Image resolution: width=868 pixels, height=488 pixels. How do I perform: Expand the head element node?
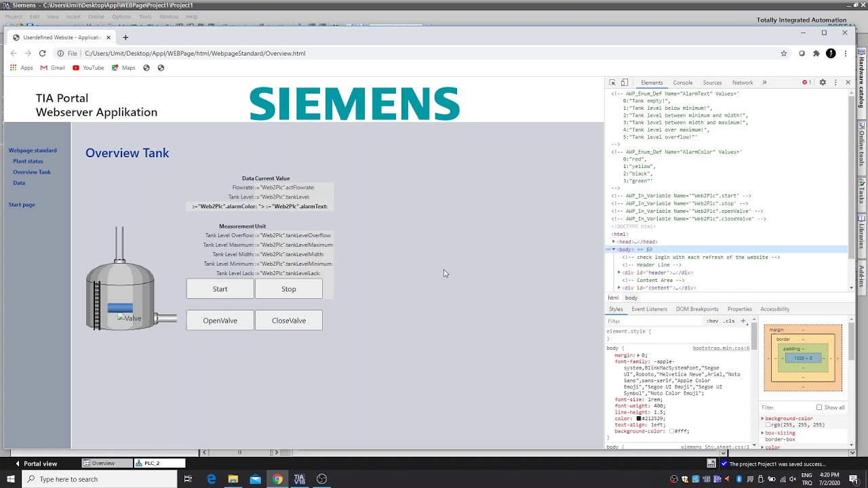click(x=614, y=242)
